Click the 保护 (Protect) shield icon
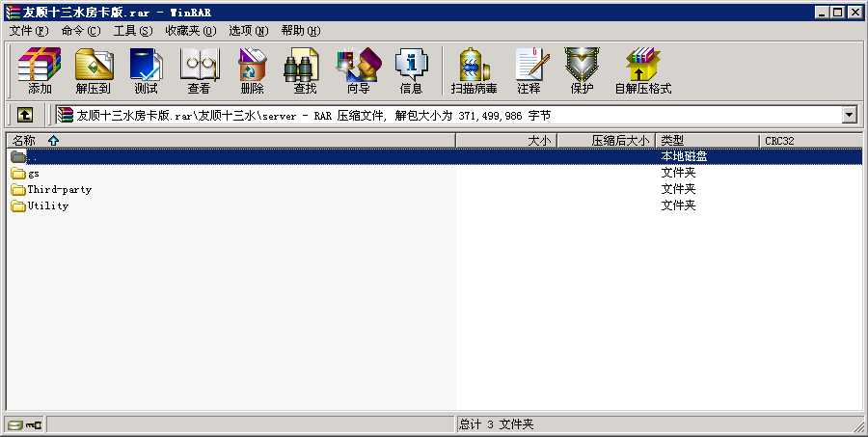The height and width of the screenshot is (437, 868). [x=582, y=70]
